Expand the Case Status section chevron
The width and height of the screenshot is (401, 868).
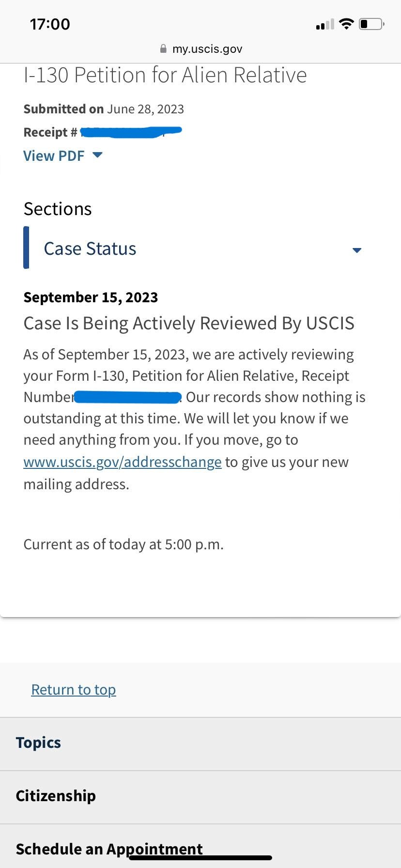click(x=357, y=250)
